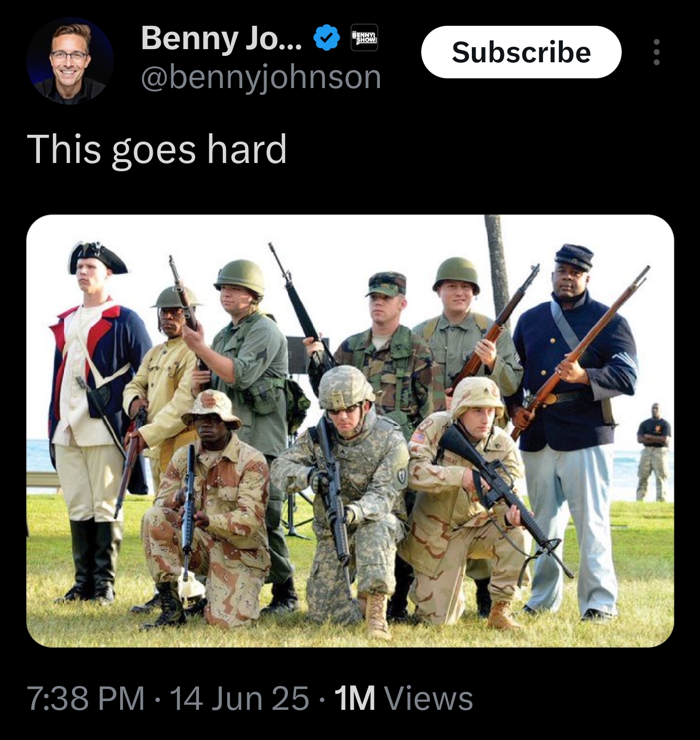Open the attached soldiers group photo

[350, 431]
